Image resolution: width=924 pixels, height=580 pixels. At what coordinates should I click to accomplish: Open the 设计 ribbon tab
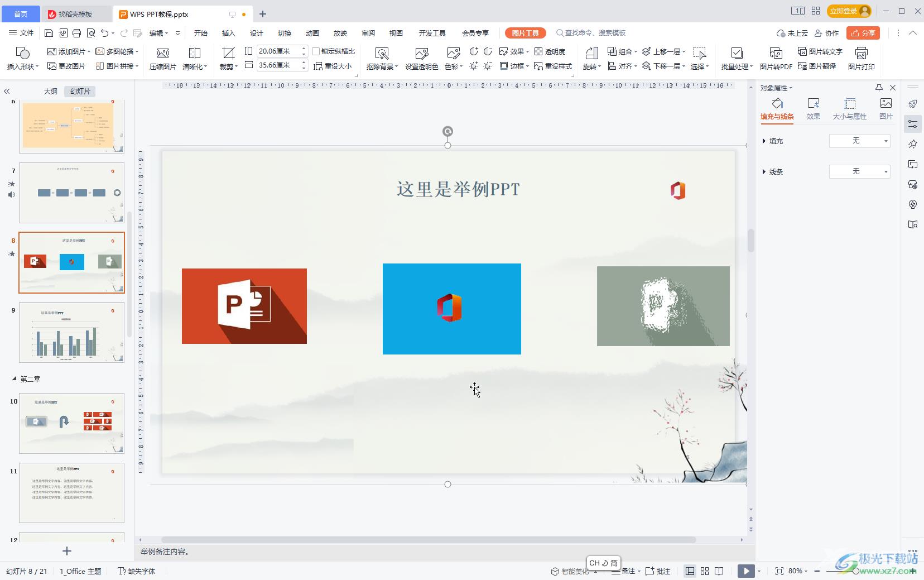(x=257, y=33)
